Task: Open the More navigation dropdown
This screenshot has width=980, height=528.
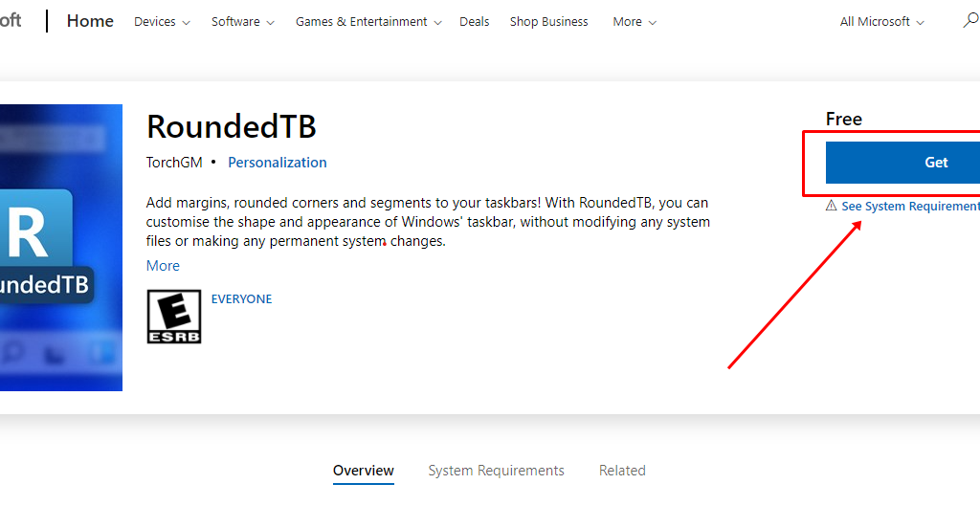Action: click(x=635, y=21)
